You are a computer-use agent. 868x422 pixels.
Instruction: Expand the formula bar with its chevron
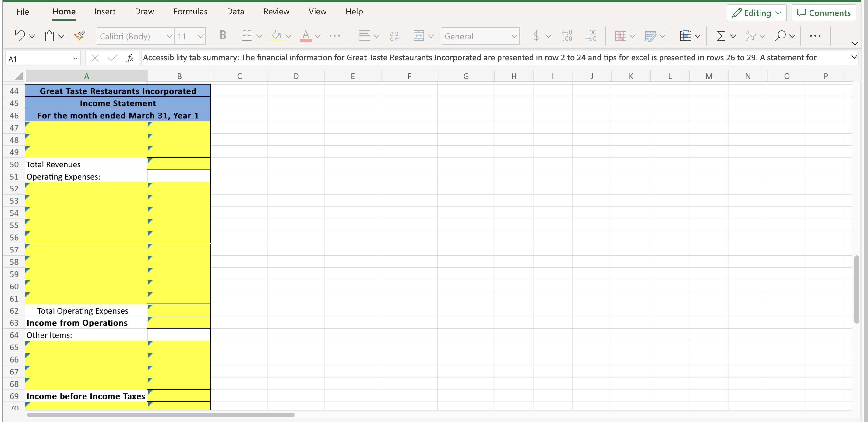pyautogui.click(x=855, y=57)
